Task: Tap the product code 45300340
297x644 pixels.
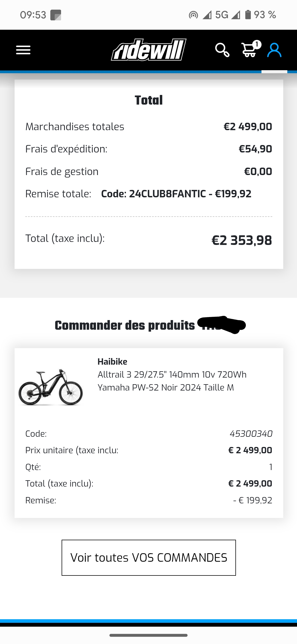Action: [251, 434]
